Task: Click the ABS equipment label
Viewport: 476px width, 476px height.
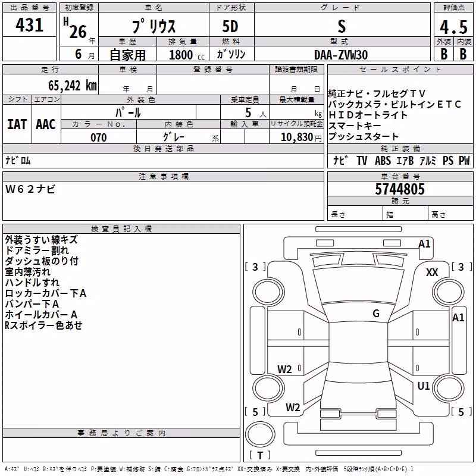Action: 383,160
